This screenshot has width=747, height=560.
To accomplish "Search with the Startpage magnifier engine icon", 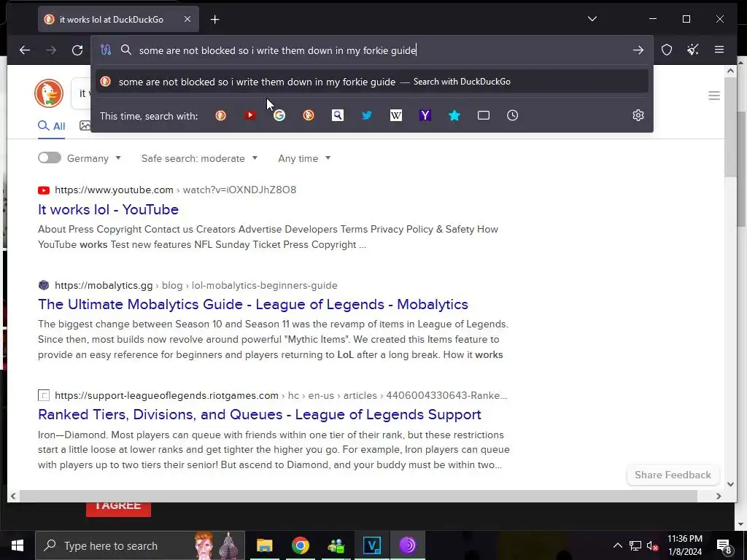I will [337, 115].
